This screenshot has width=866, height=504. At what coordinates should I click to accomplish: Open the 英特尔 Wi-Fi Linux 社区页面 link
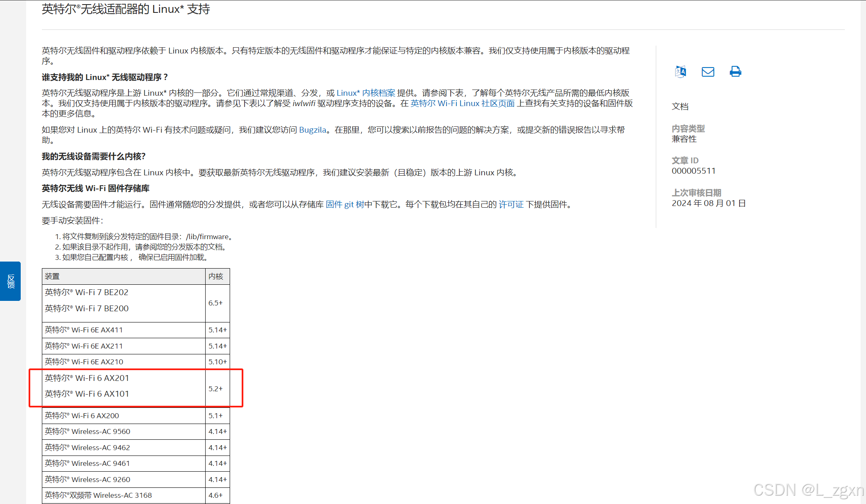[462, 103]
